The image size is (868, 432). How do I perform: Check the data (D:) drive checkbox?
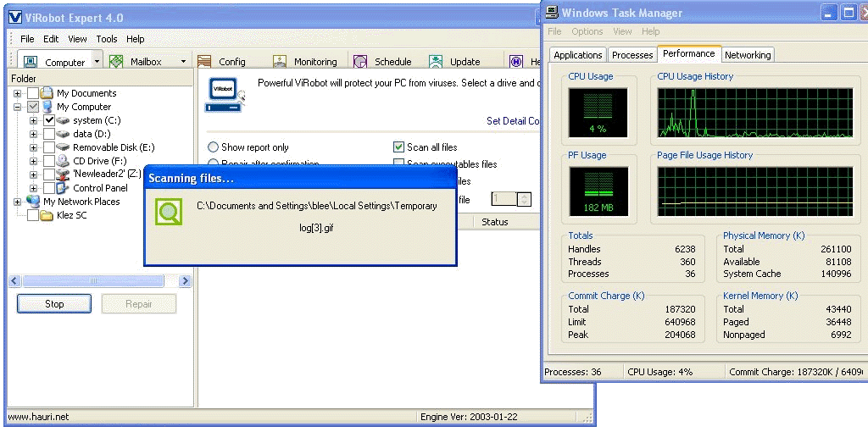(49, 134)
